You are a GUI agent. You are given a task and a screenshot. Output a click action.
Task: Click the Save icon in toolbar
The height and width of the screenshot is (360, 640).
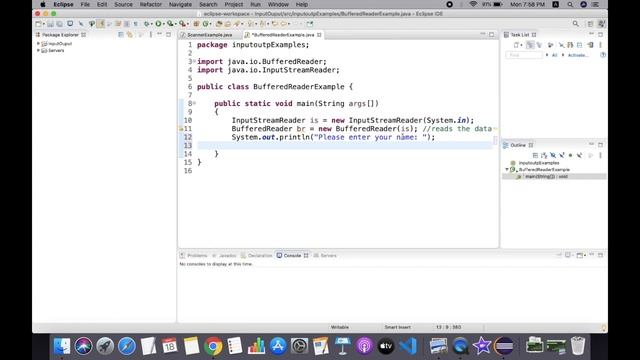click(50, 24)
